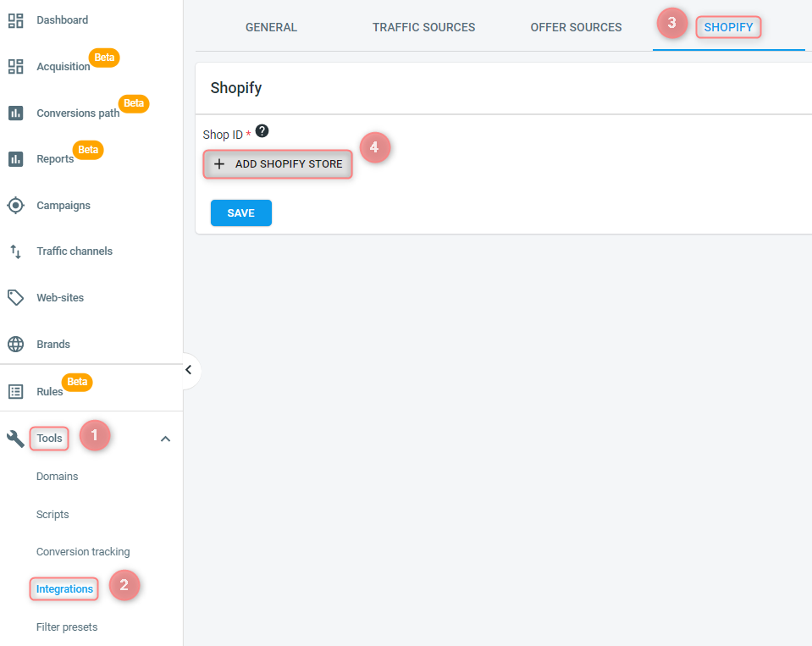Open Dashboard from the sidebar
Image resolution: width=812 pixels, height=646 pixels.
pos(62,20)
